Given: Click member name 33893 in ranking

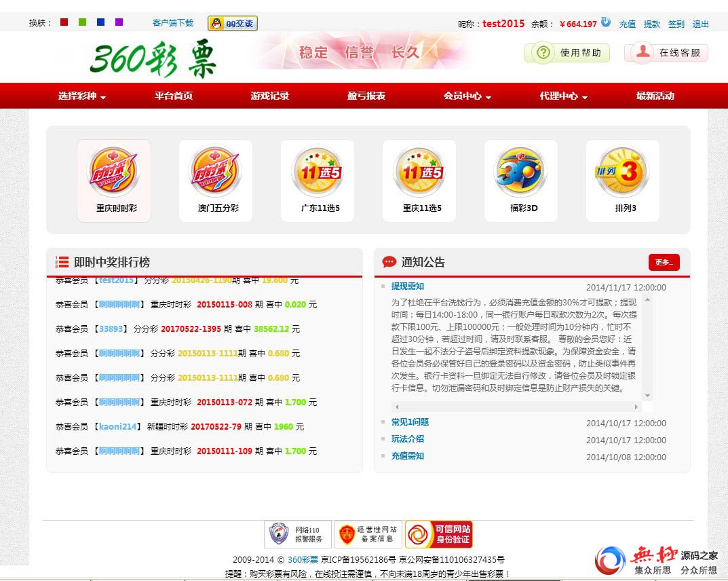Looking at the screenshot, I should [111, 329].
